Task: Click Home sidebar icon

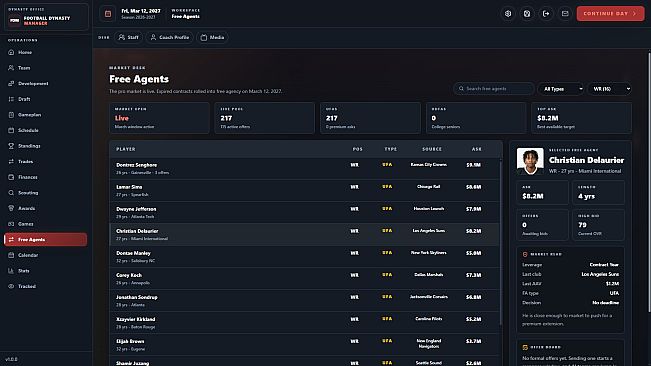Action: (x=11, y=52)
